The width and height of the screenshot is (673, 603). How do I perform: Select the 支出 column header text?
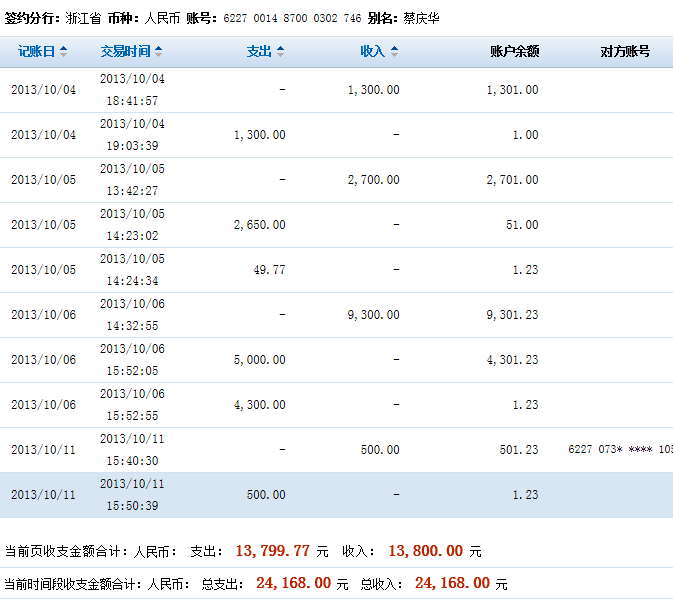[x=259, y=51]
